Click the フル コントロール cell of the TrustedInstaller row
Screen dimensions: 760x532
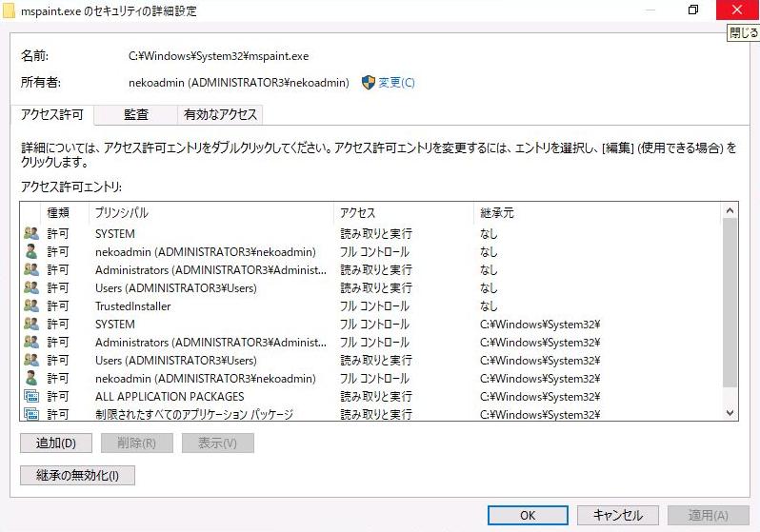pyautogui.click(x=374, y=306)
